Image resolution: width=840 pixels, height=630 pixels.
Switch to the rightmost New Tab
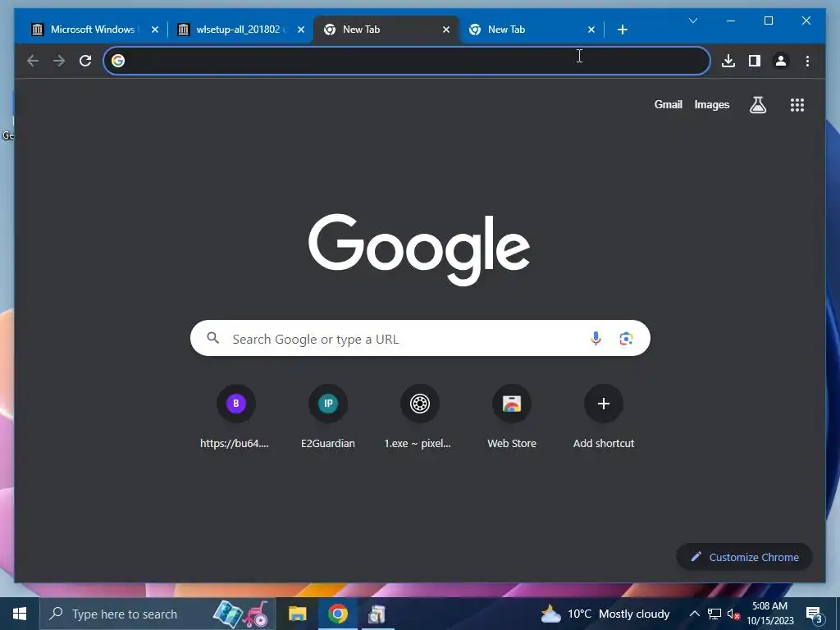[x=531, y=30]
